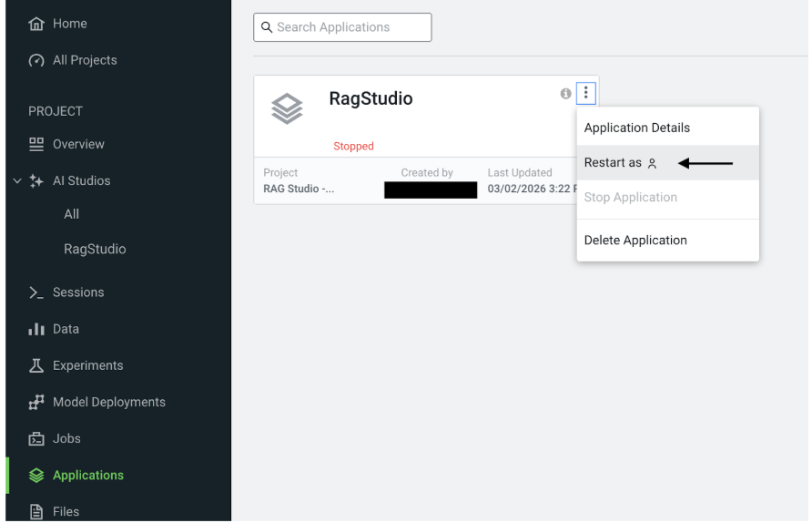
Task: Click the Overview icon in project menu
Action: (x=36, y=144)
